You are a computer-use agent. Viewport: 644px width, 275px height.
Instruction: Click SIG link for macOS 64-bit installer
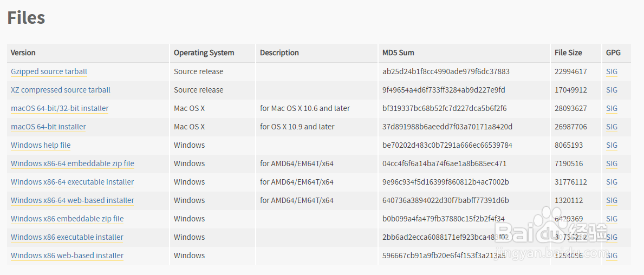612,127
